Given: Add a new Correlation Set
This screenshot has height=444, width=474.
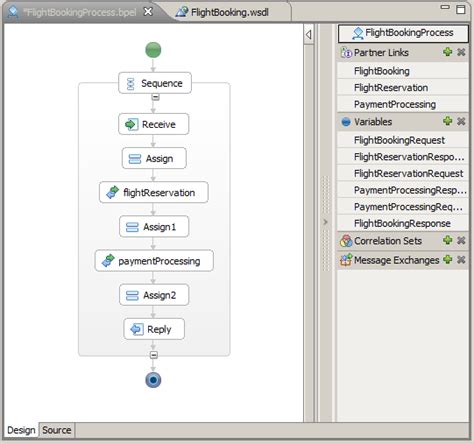Looking at the screenshot, I should coord(448,240).
